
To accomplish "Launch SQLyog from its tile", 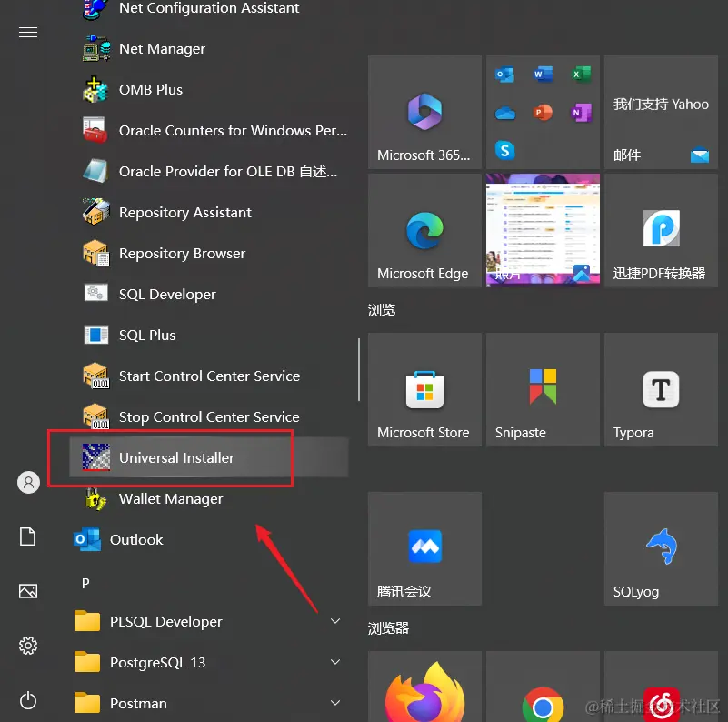I will [x=661, y=548].
